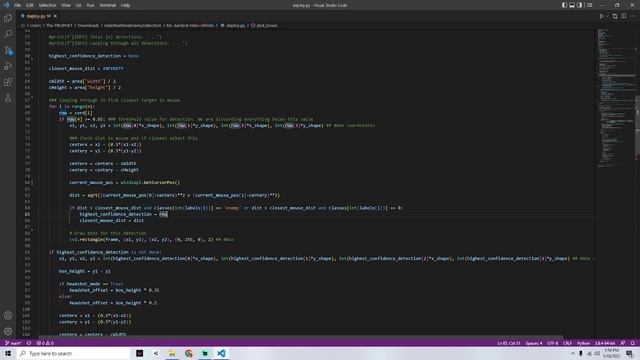The image size is (640, 360).
Task: Open the Selection menu
Action: (x=47, y=5)
